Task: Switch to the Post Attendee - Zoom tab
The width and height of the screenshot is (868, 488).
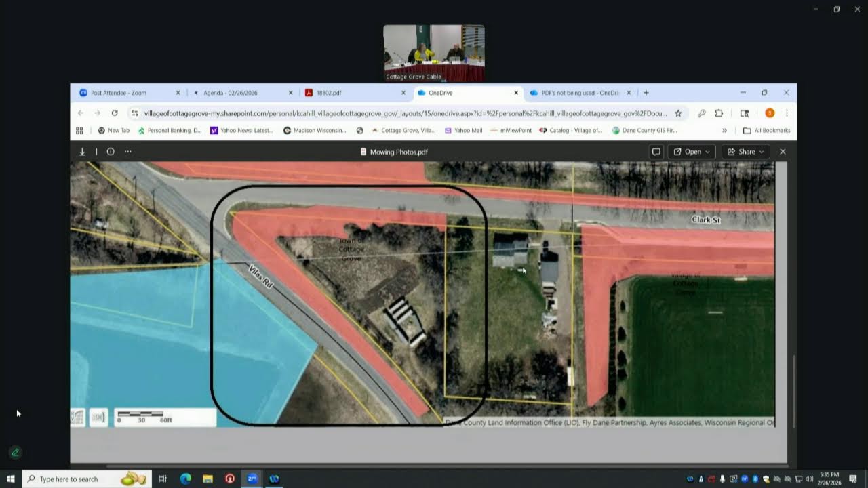Action: click(129, 93)
